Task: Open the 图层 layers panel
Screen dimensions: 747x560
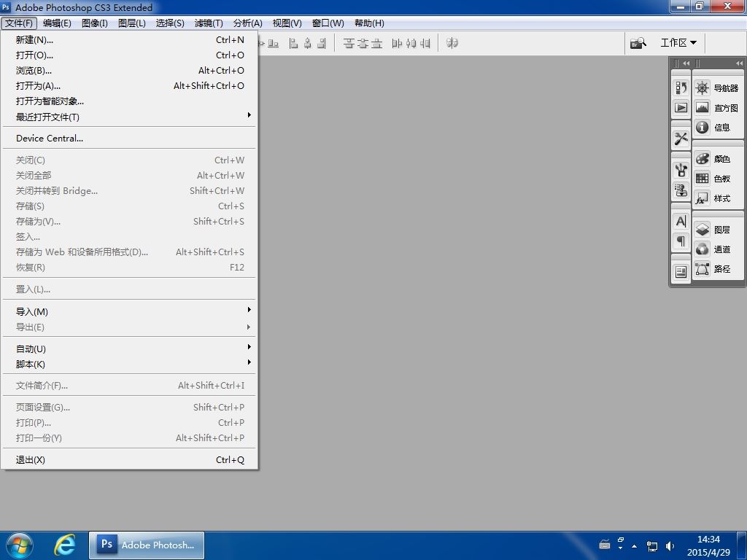Action: (717, 230)
